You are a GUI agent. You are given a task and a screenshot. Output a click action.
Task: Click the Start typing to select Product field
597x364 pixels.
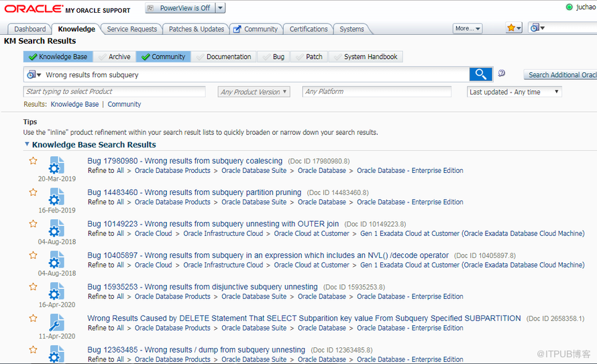(114, 92)
